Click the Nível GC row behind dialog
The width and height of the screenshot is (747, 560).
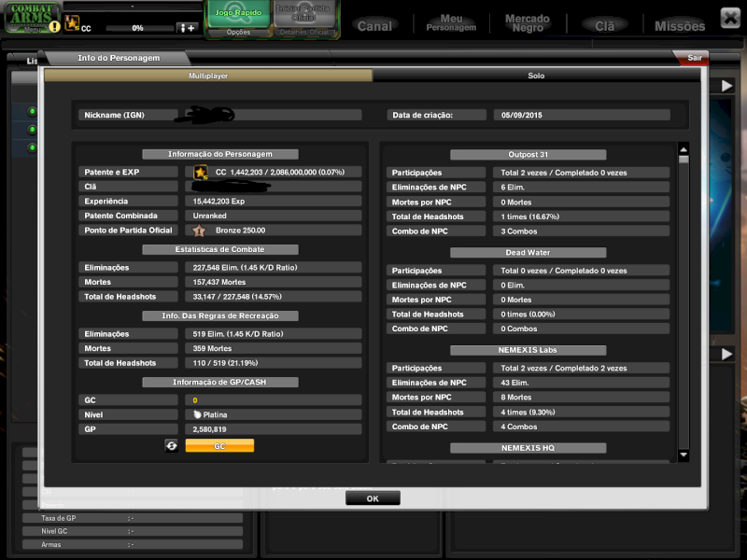133,531
